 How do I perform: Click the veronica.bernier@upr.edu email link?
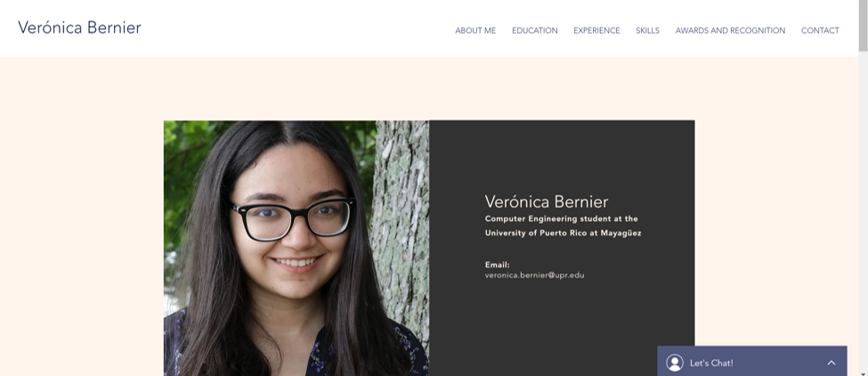tap(534, 274)
